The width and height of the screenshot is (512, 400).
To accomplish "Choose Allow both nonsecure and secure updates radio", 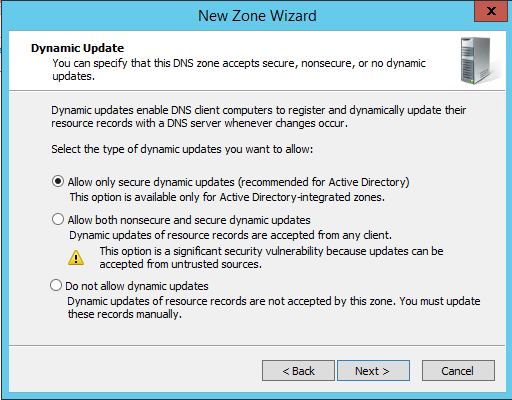I will (x=58, y=219).
